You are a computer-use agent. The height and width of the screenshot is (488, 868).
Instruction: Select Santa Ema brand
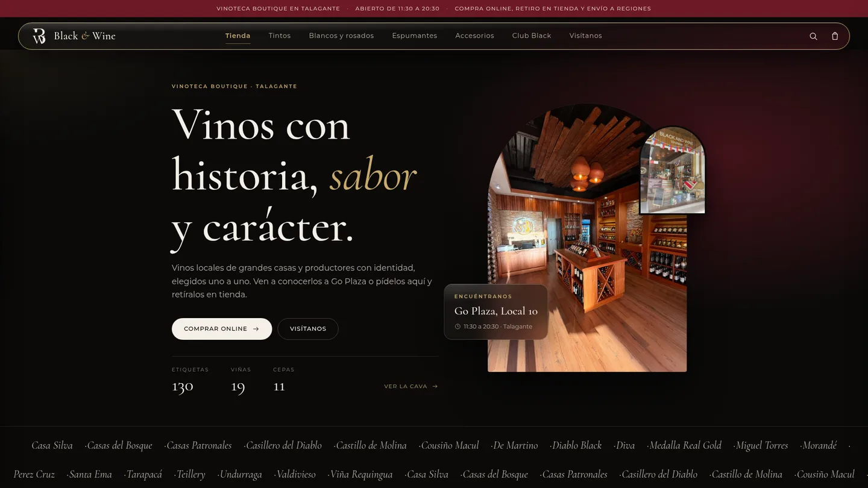(x=90, y=474)
